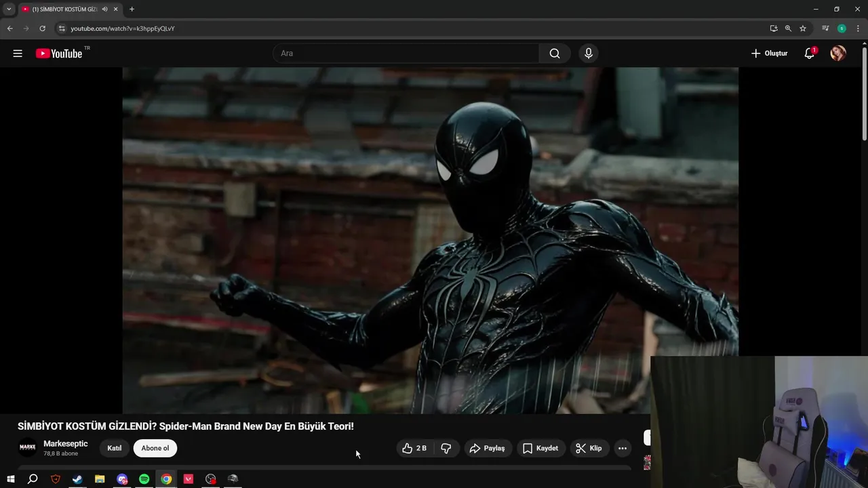Open the notifications bell
The image size is (868, 488).
click(810, 54)
